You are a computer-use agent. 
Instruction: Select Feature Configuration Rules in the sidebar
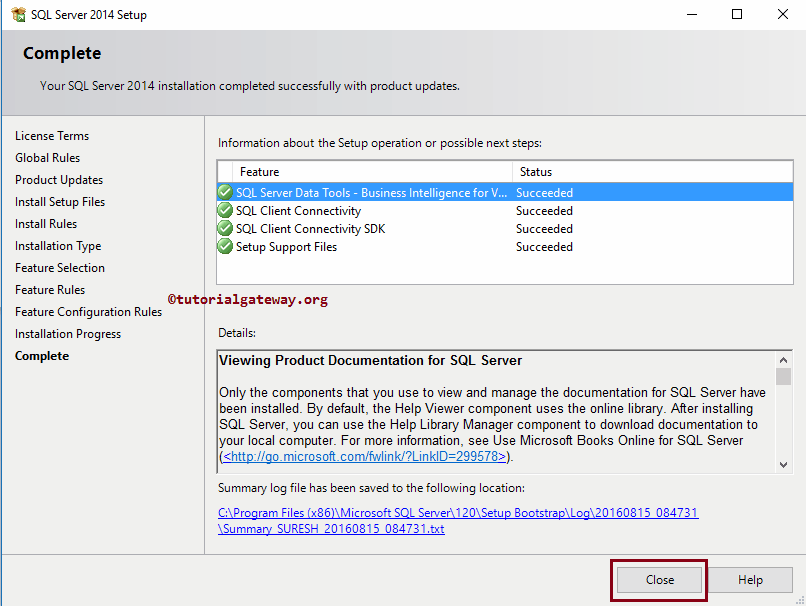89,311
